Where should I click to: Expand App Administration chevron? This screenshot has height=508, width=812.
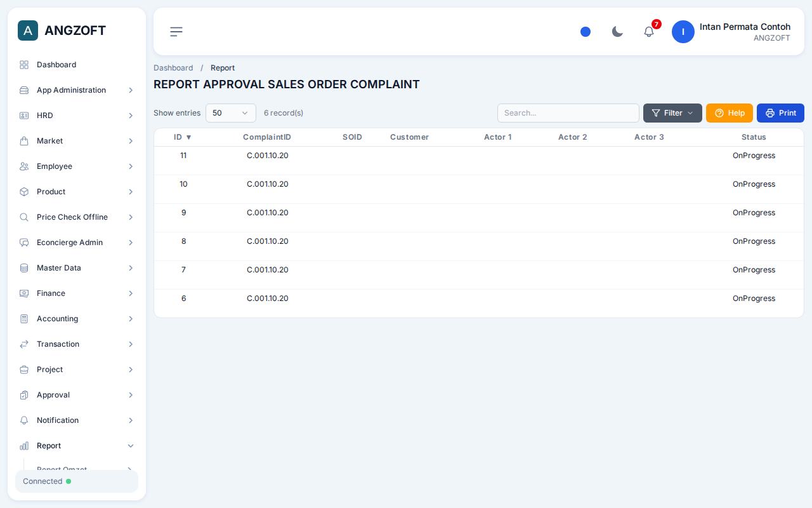pos(131,90)
